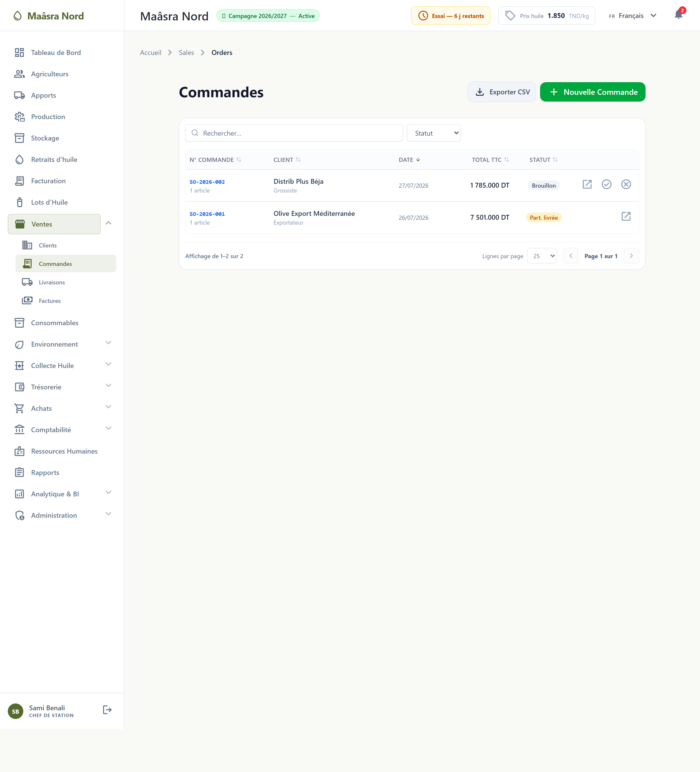Sort by N° Commande column
Screen dimensions: 700x772
215,160
